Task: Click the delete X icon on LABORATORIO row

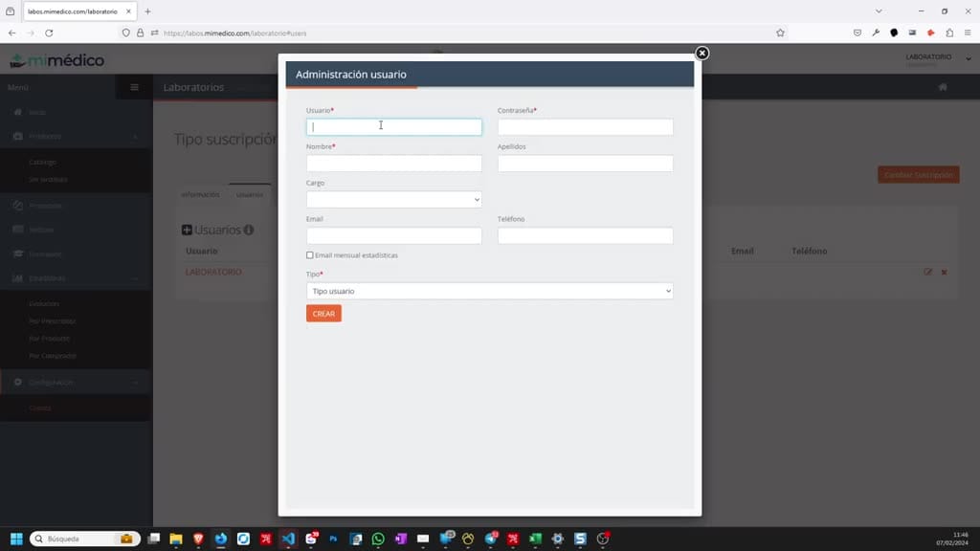Action: pos(945,272)
